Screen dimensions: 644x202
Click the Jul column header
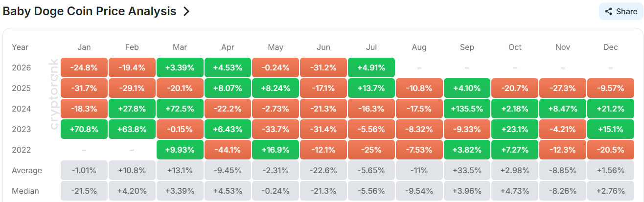tap(371, 47)
